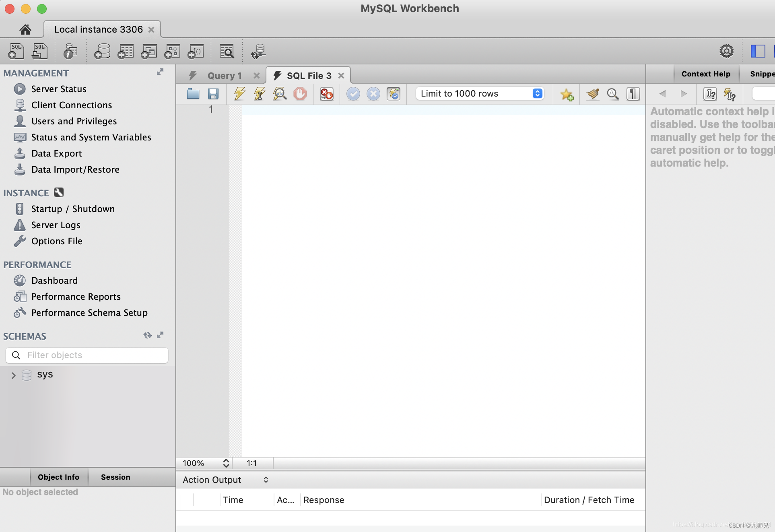Beautify the SQL with broom icon

(x=593, y=94)
